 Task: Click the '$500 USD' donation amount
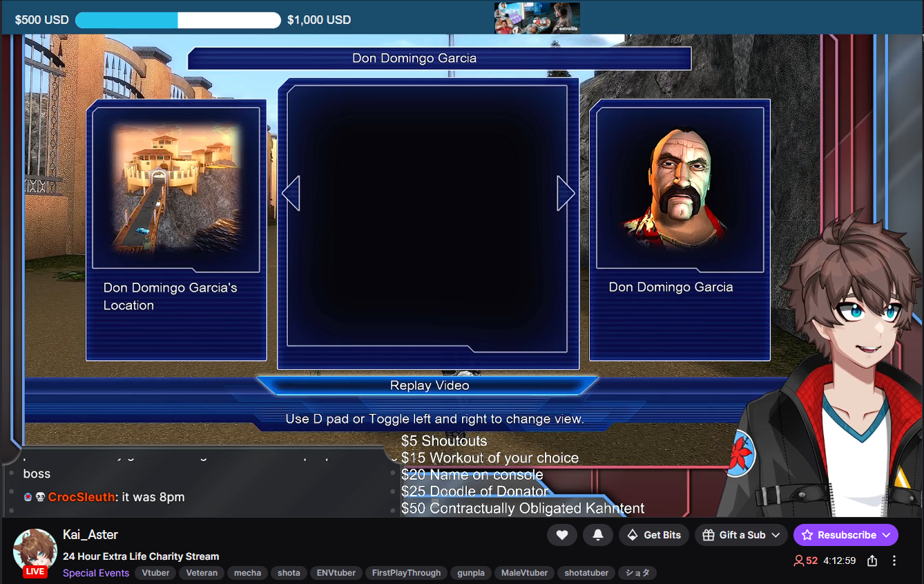click(x=41, y=20)
